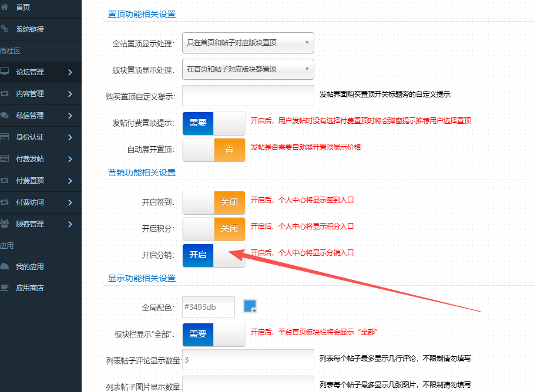Open the 版块置顶显示处理 dropdown
The height and width of the screenshot is (392, 534).
(248, 69)
